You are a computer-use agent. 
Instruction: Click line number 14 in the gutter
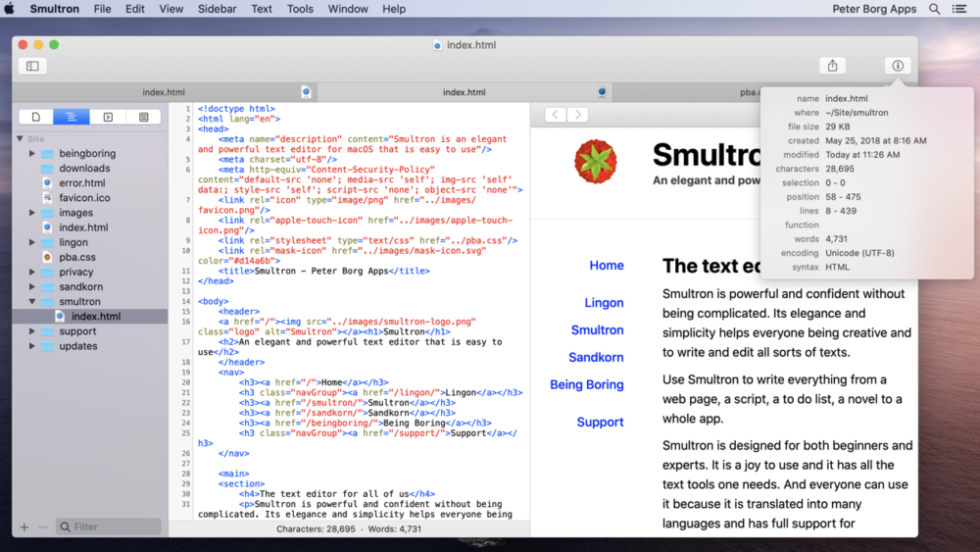[x=185, y=301]
